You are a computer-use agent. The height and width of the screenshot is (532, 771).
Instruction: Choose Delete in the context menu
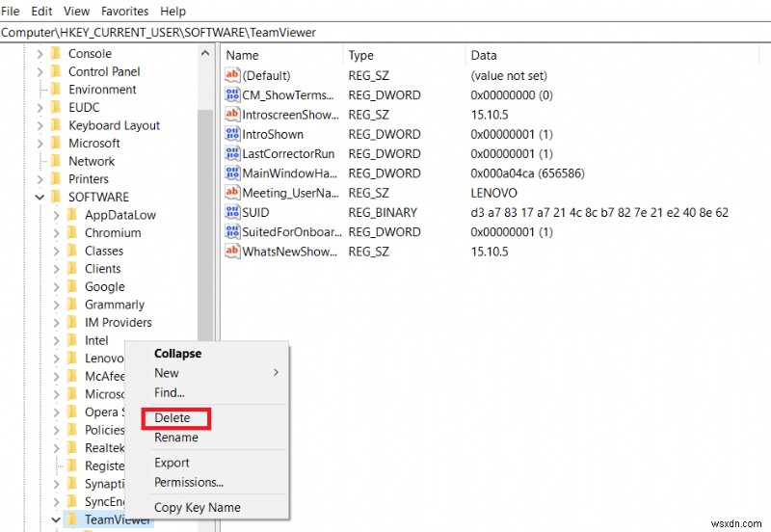click(x=173, y=418)
